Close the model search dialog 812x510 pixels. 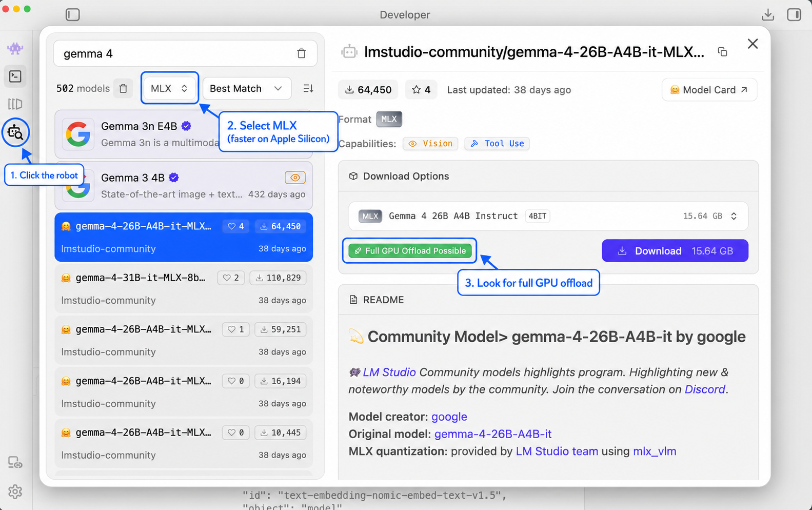click(x=752, y=44)
